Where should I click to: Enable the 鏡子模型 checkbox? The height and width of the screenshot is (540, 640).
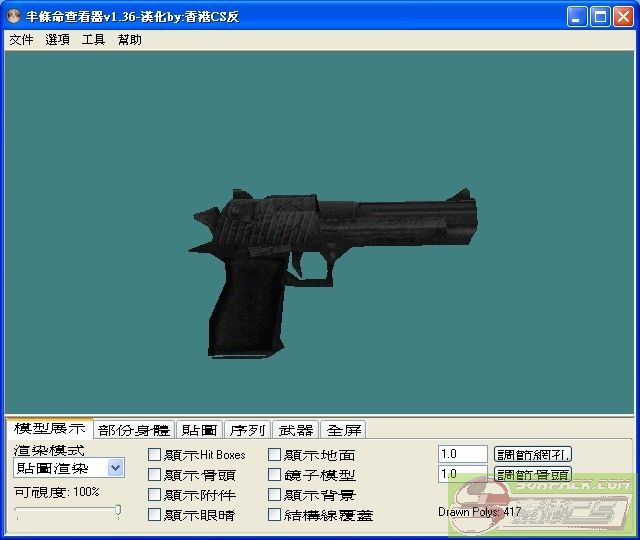274,475
